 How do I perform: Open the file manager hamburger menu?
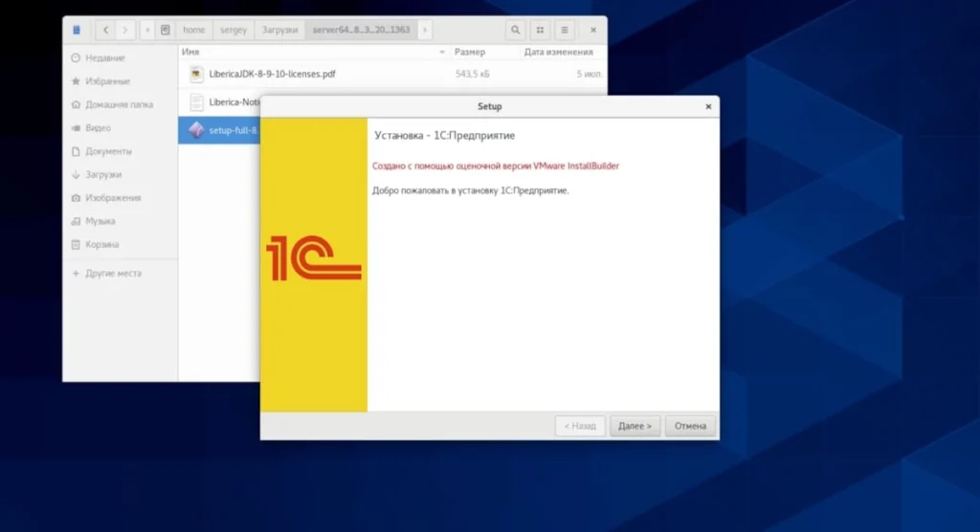click(x=565, y=30)
